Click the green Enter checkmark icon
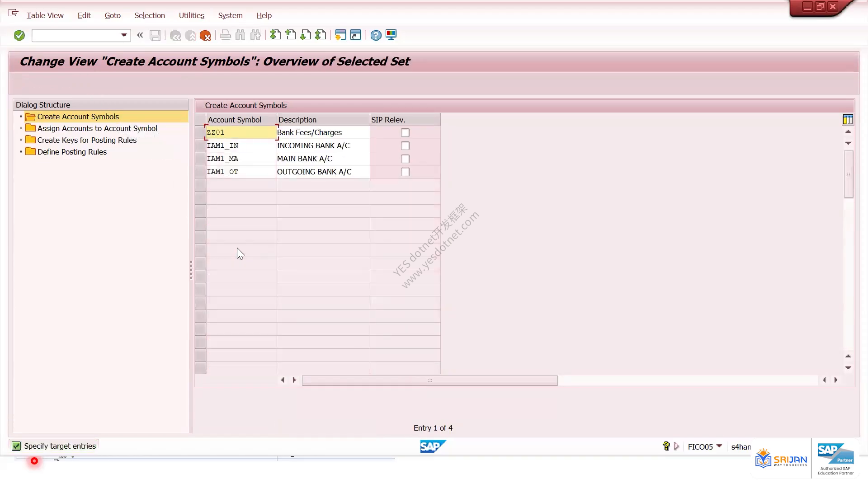 (19, 35)
